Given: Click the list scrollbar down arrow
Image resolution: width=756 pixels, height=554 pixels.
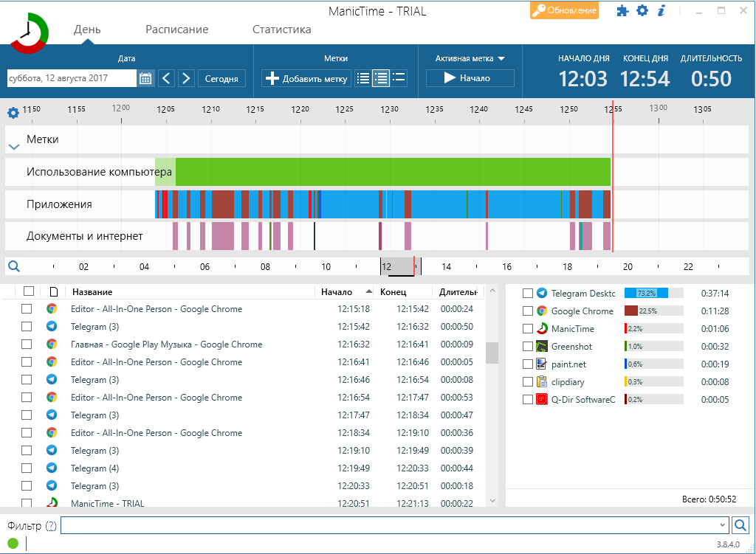Looking at the screenshot, I should (x=492, y=501).
